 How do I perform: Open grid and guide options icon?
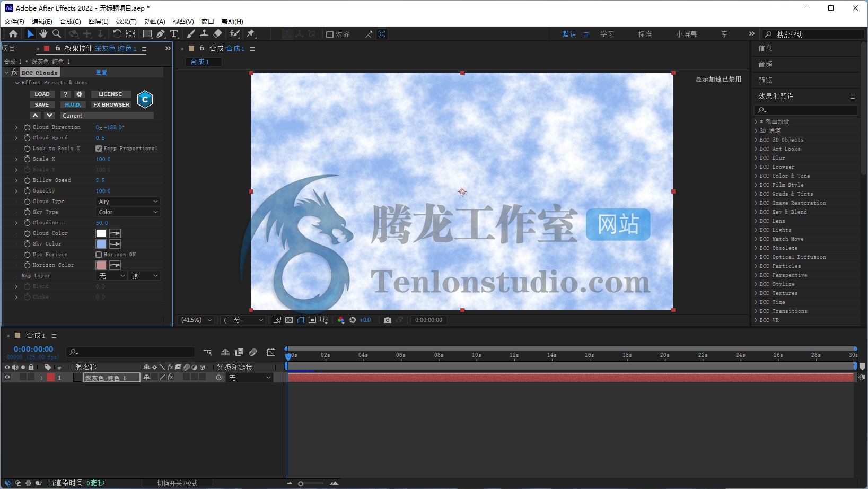pos(324,320)
